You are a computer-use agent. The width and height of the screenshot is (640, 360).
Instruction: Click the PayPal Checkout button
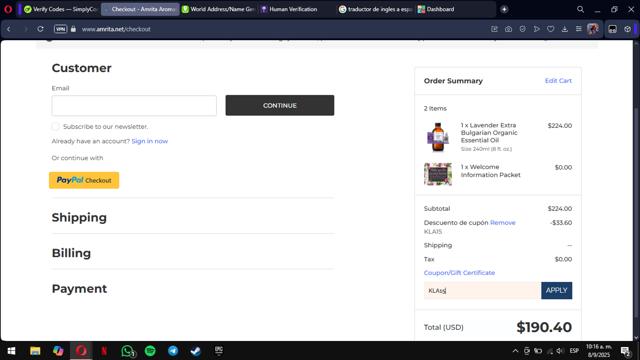84,180
